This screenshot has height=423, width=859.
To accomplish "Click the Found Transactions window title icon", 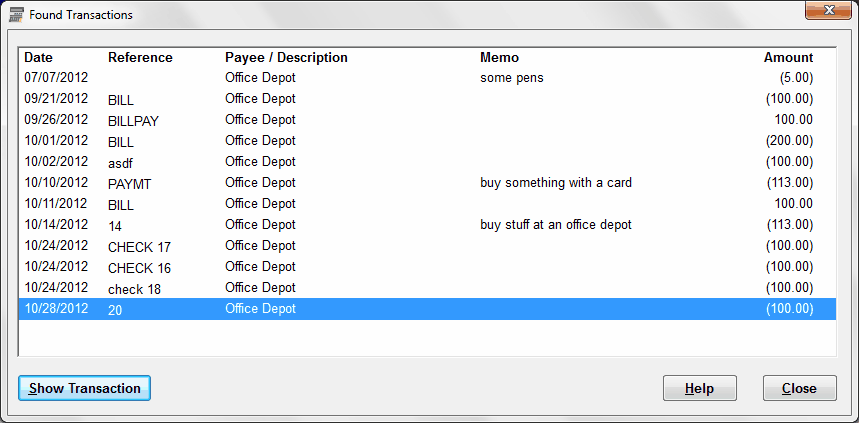I will [16, 15].
